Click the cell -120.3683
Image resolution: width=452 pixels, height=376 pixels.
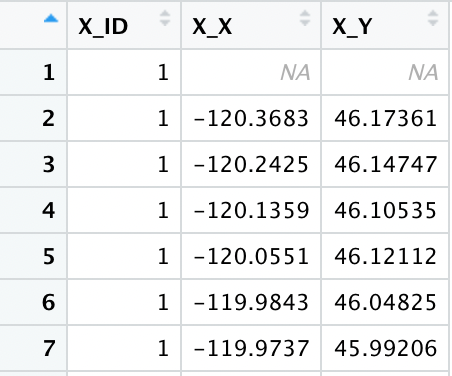coord(251,118)
